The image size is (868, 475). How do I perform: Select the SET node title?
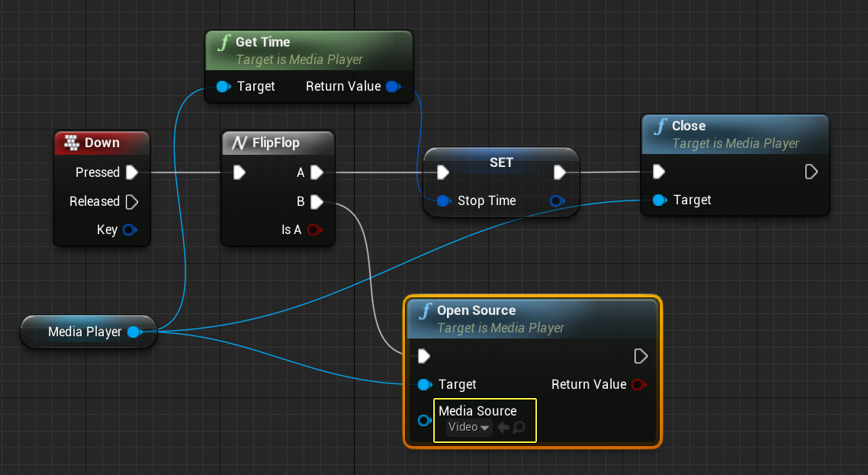point(501,162)
